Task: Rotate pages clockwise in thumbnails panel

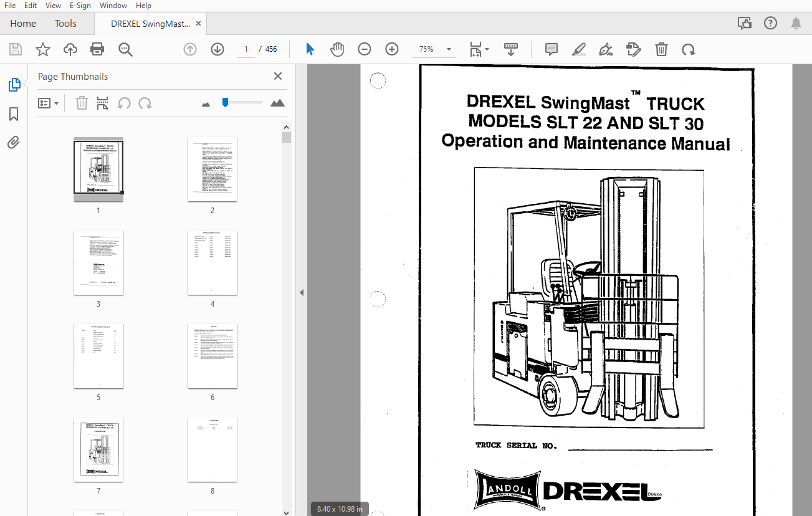Action: coord(145,103)
